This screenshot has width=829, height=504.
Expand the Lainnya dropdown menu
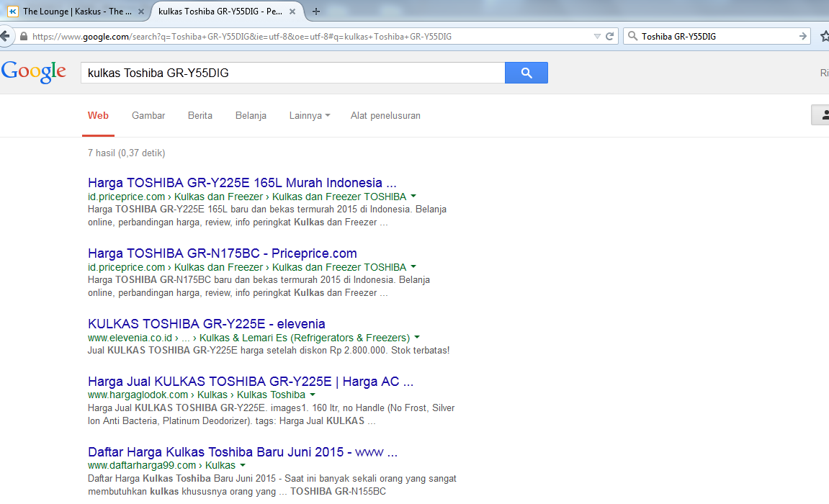[x=309, y=116]
